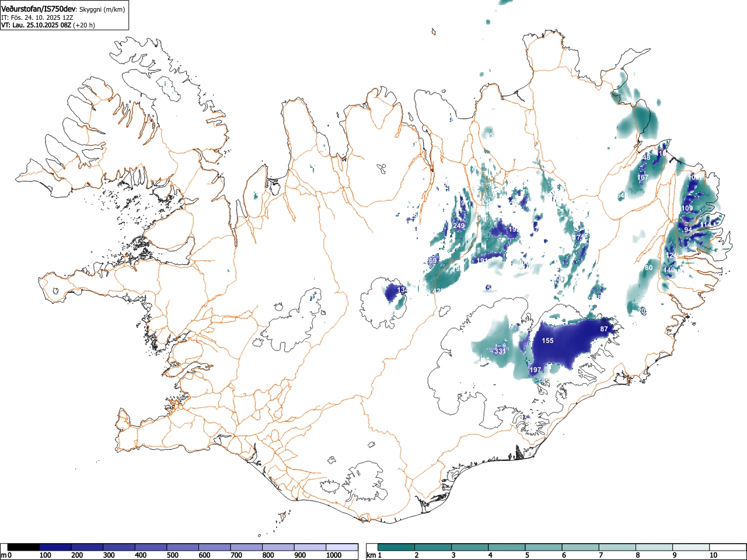
Task: Click the '191' visibility value on the map
Action: pyautogui.click(x=482, y=261)
